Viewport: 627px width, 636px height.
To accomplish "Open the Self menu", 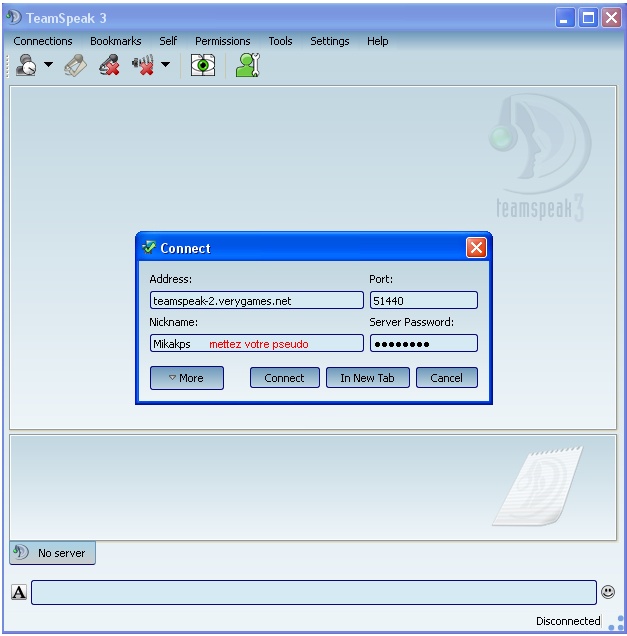I will point(168,41).
